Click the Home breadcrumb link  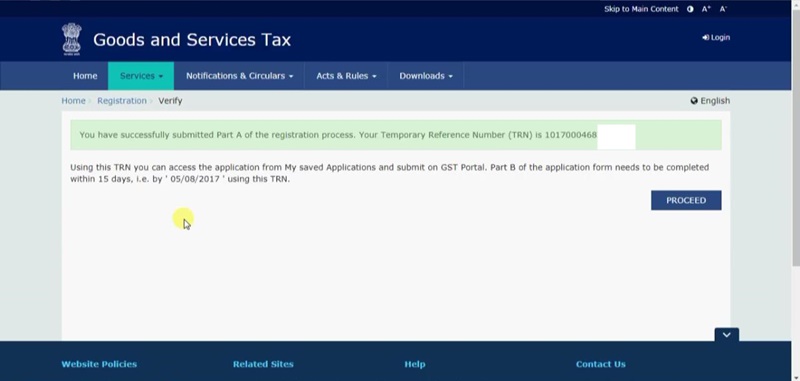(x=73, y=101)
